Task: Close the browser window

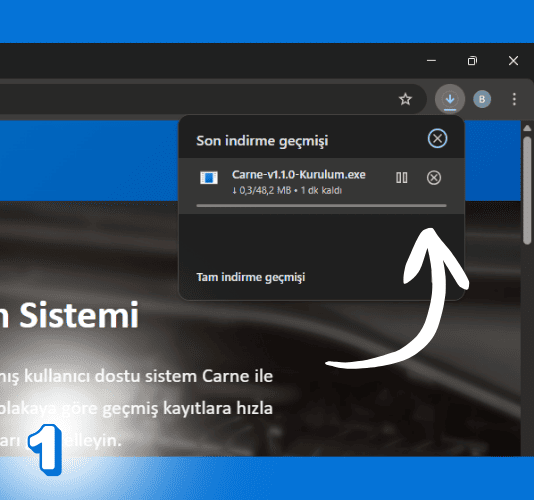Action: click(513, 61)
